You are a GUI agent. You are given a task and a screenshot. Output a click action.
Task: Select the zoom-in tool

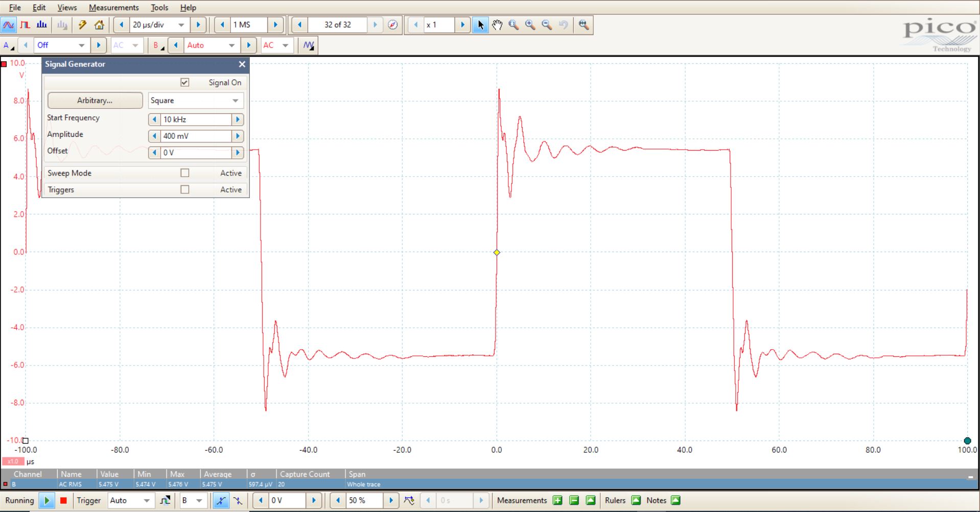pyautogui.click(x=530, y=25)
